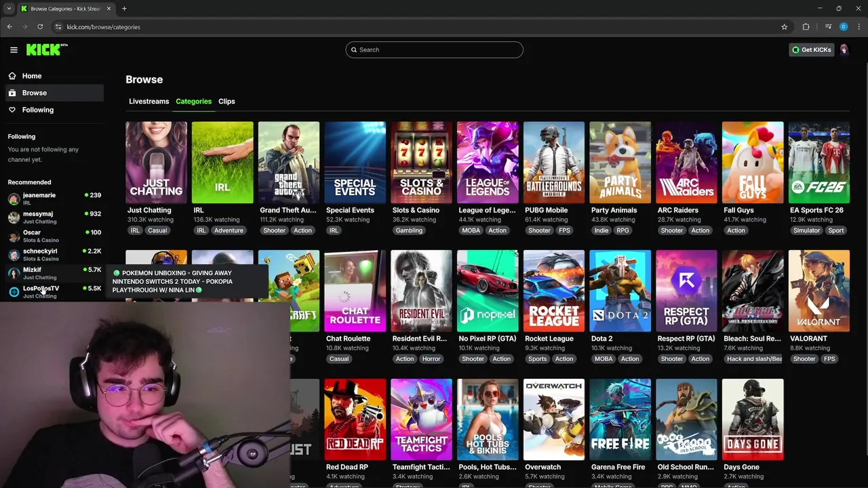Viewport: 868px width, 488px height.
Task: Click the Simulator tag under EA Sports
Action: click(806, 230)
